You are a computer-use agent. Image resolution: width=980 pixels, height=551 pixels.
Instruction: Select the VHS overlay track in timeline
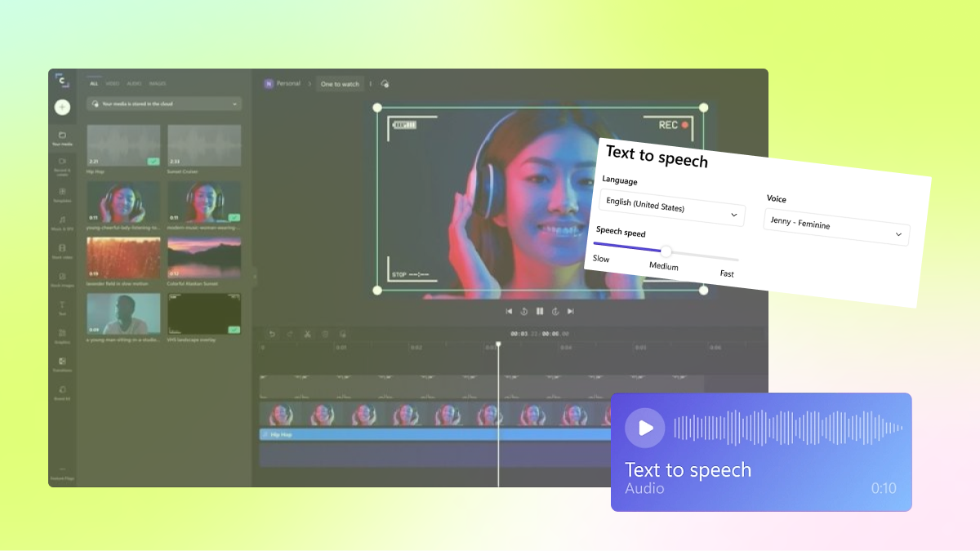click(x=482, y=386)
